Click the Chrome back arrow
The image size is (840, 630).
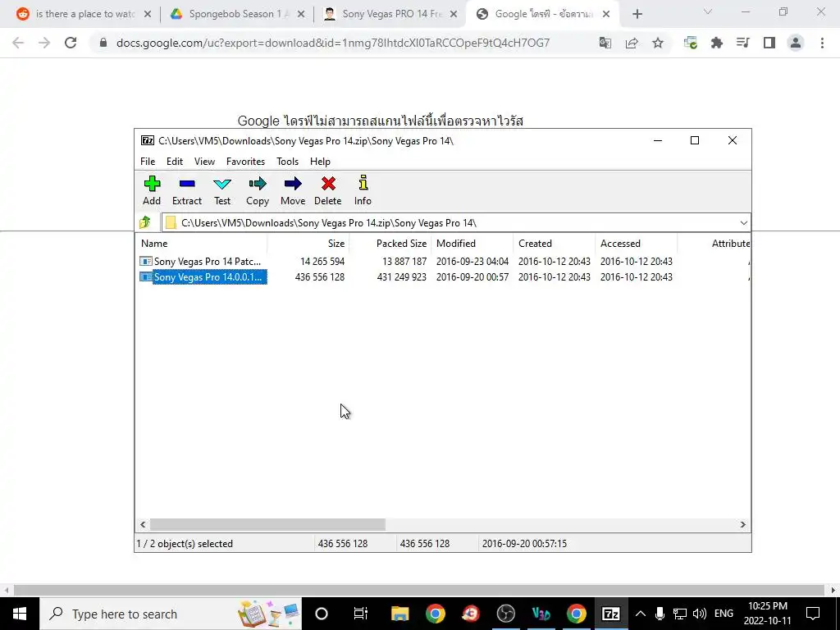(18, 43)
